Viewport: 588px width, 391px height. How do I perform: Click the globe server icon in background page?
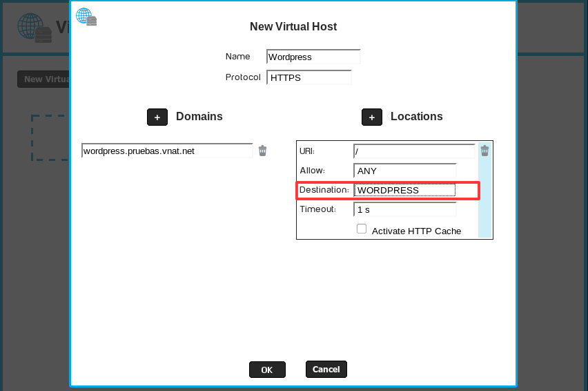35,28
